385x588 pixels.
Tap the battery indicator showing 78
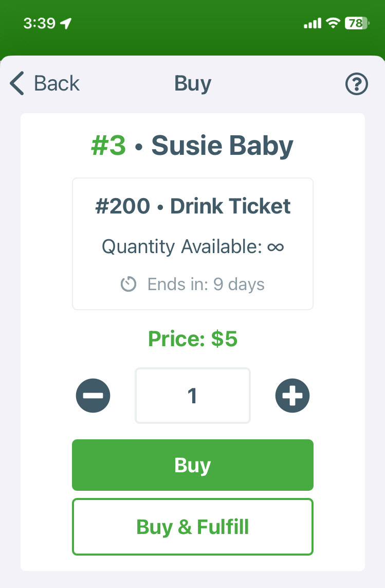(x=357, y=23)
